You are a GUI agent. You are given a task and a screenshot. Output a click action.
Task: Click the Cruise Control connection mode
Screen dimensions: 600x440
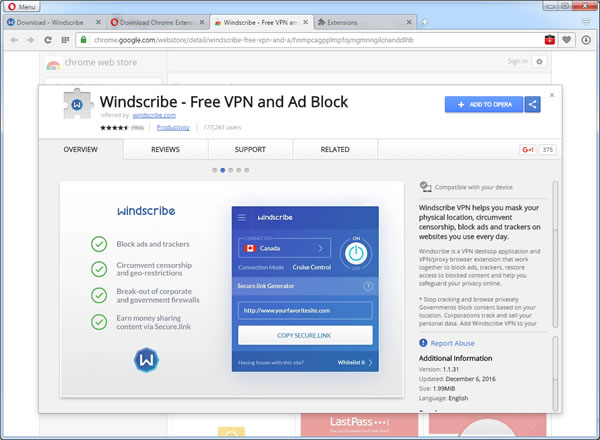[x=312, y=267]
